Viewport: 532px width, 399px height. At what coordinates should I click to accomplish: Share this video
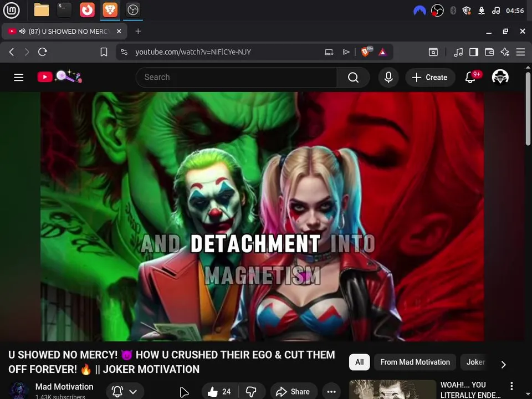pos(294,392)
